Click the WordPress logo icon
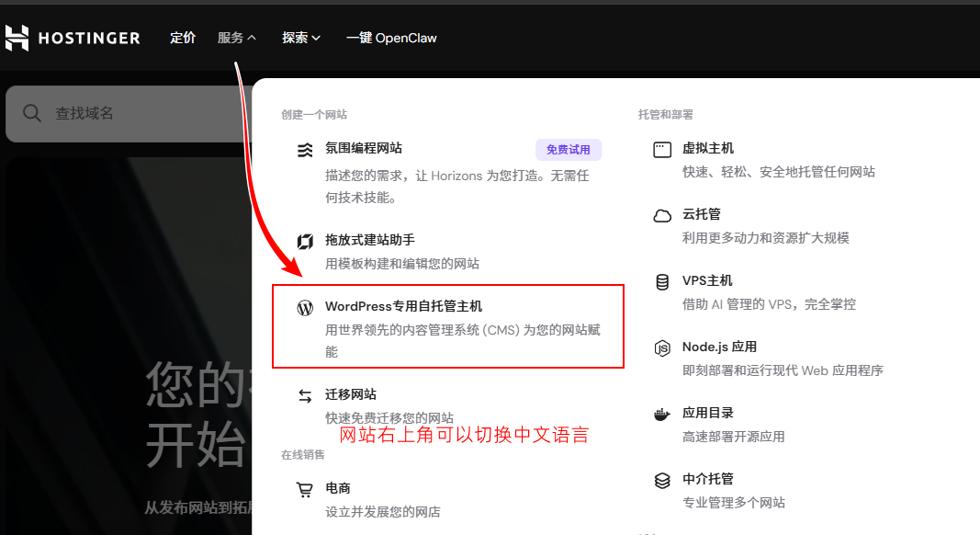 coord(305,308)
